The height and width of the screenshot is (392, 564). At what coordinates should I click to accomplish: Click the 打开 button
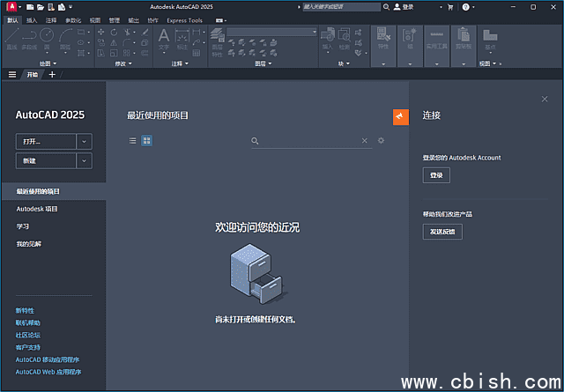click(x=46, y=141)
